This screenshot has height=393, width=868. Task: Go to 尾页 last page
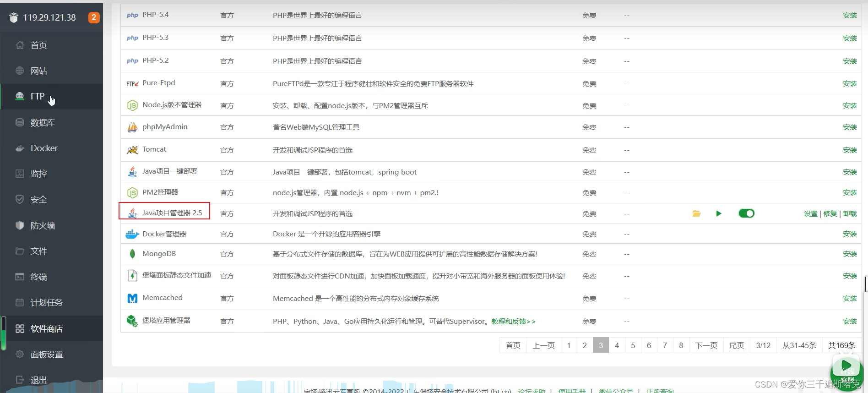tap(737, 345)
